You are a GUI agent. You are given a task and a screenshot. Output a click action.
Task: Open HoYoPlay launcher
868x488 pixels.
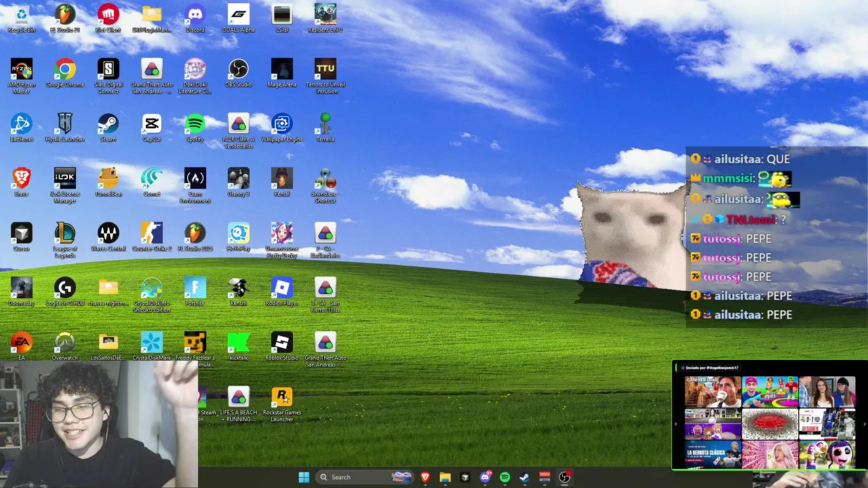238,237
